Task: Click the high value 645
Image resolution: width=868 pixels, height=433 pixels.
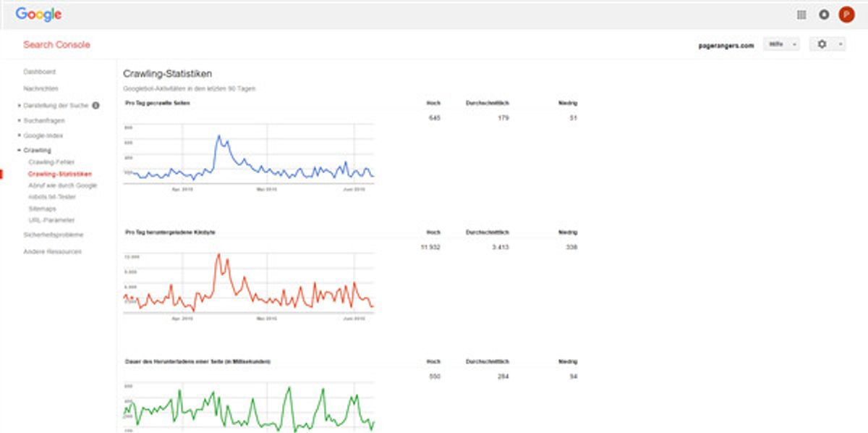Action: tap(434, 117)
